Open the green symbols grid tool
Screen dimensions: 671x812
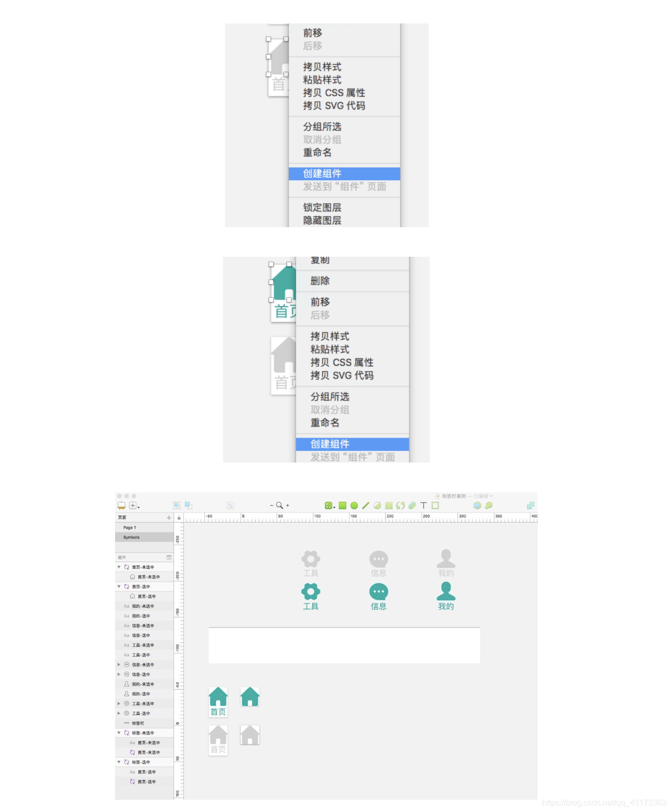point(329,505)
